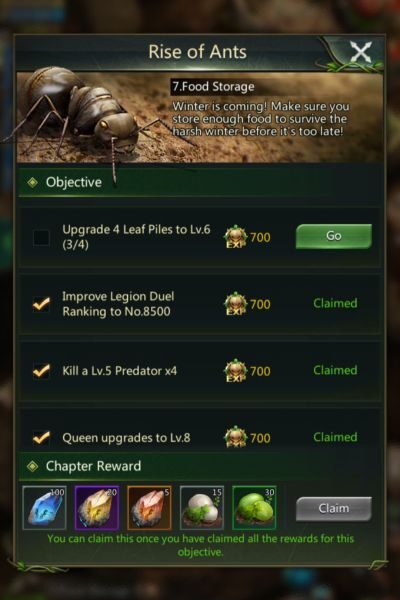Tap EXP icon for Kill Predator objective
The width and height of the screenshot is (400, 600).
point(235,371)
